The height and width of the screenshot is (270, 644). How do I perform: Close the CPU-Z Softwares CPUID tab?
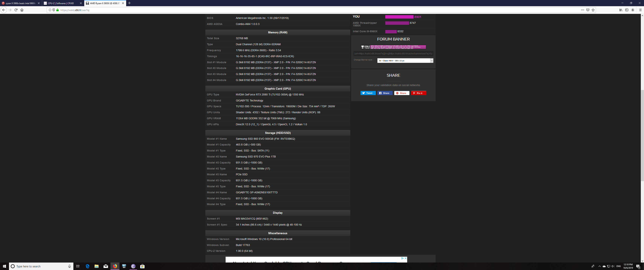click(x=81, y=3)
